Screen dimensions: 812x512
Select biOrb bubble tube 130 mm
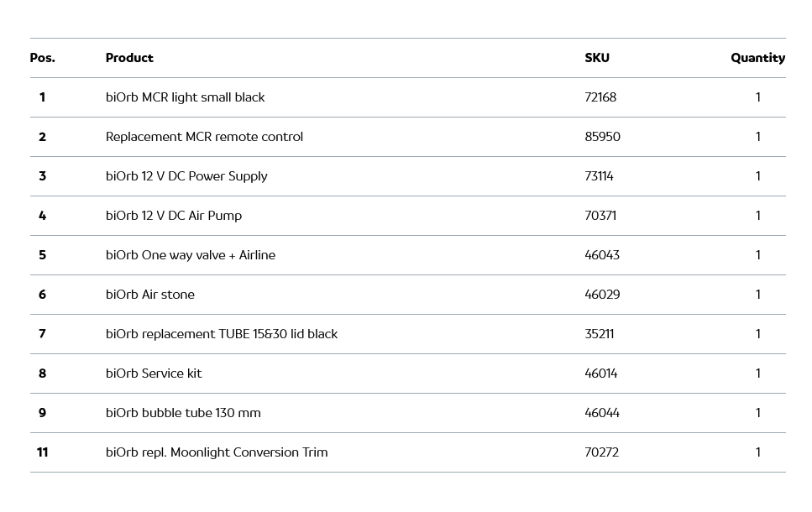(183, 413)
